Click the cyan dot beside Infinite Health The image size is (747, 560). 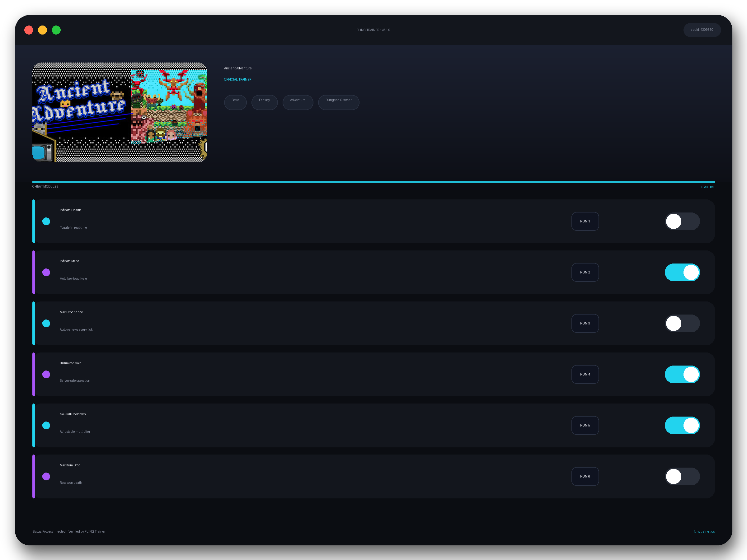(x=46, y=222)
